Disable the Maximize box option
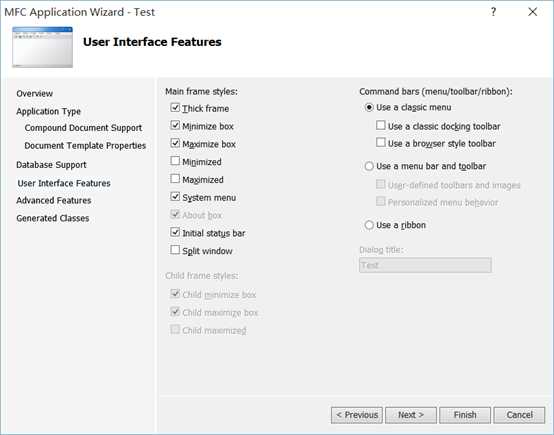Screen dimensions: 554x435 click(x=175, y=143)
